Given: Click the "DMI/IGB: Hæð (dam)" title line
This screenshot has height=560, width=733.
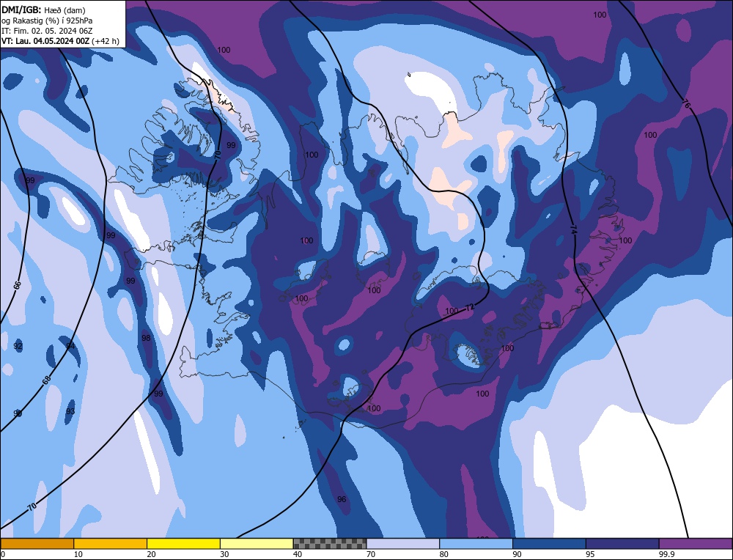Looking at the screenshot, I should coord(43,10).
